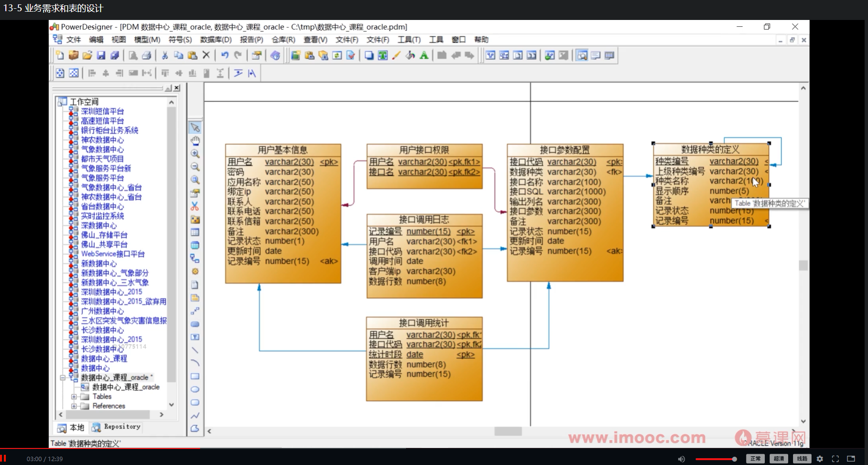Toggle fullscreen mode in the video player

pyautogui.click(x=835, y=459)
